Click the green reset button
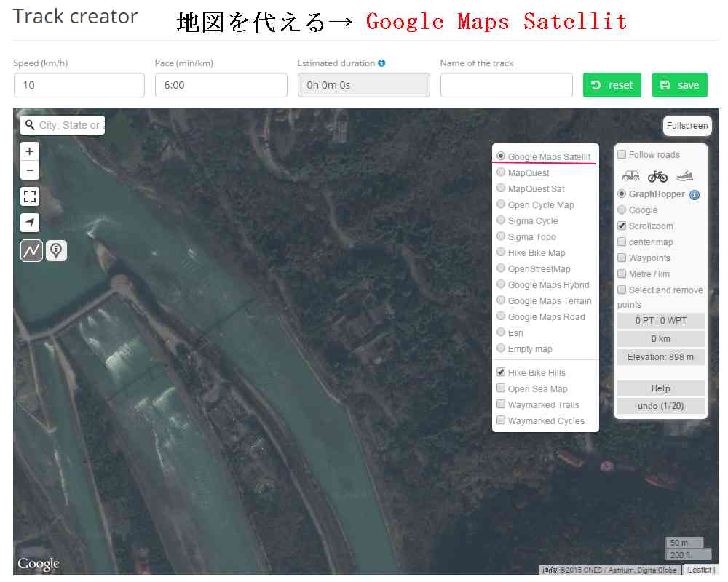 (x=612, y=85)
